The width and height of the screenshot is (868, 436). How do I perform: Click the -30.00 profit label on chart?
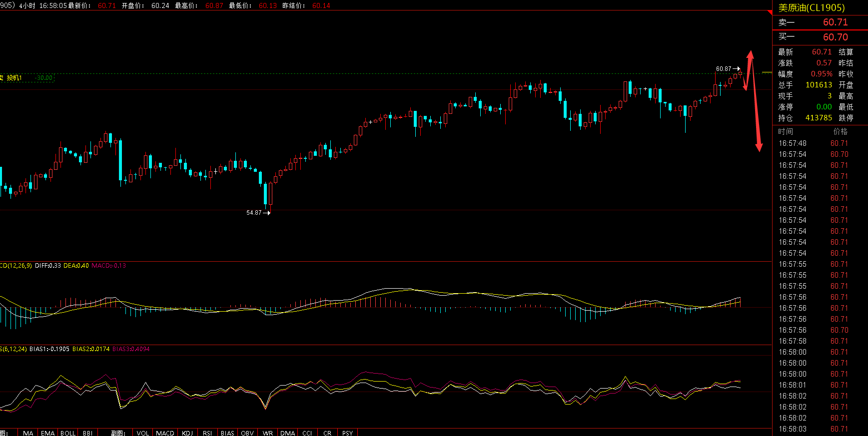click(44, 78)
